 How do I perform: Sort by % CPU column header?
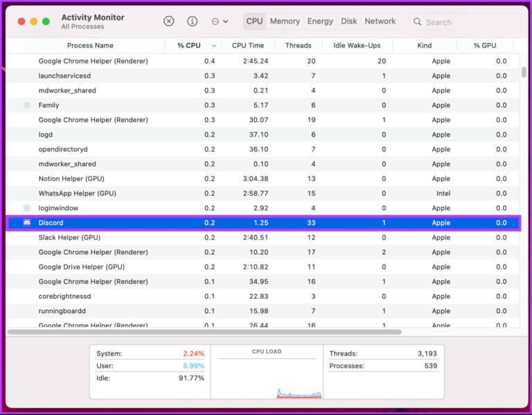coord(188,46)
